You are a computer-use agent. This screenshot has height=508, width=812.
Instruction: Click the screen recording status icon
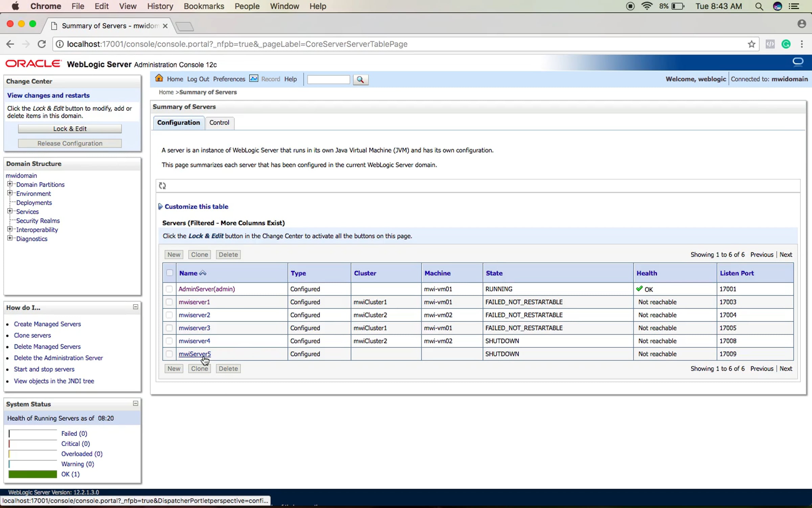pyautogui.click(x=630, y=6)
